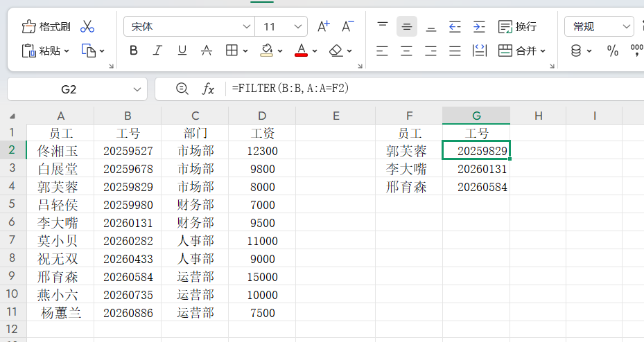Click the fill color bucket icon
Image resolution: width=644 pixels, height=342 pixels.
click(267, 51)
